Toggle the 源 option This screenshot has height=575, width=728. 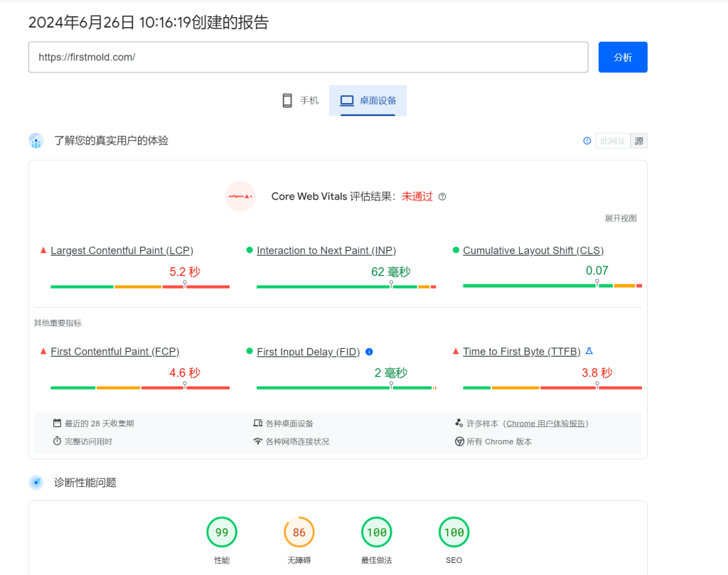coord(638,141)
